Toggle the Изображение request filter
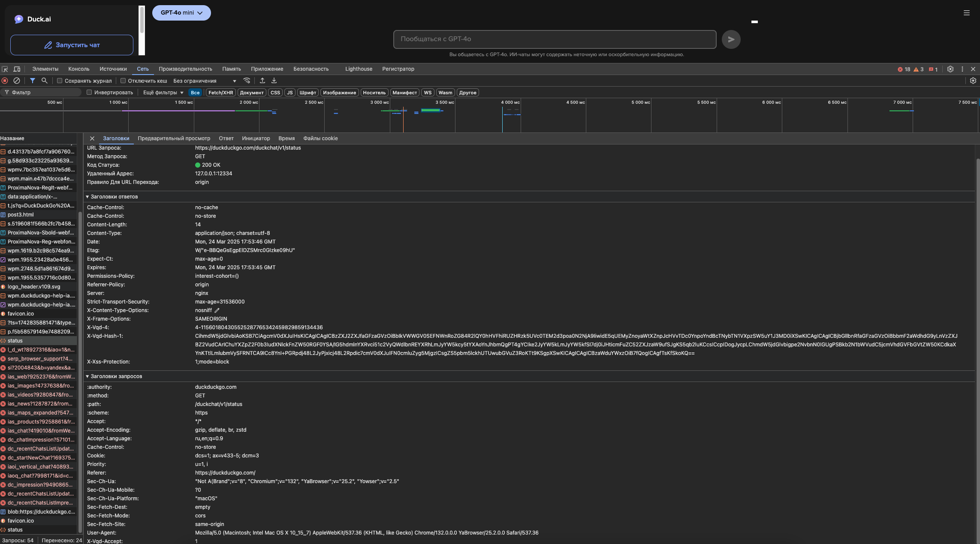Viewport: 980px width, 544px height. tap(340, 93)
